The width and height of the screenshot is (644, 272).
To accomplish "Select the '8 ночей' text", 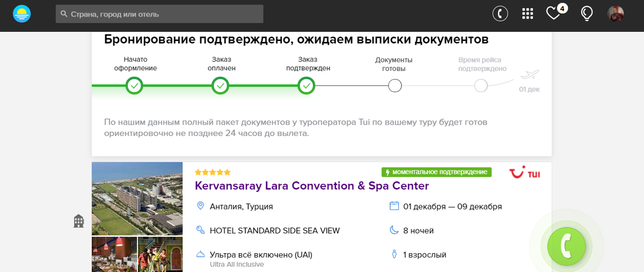I will click(x=419, y=231).
